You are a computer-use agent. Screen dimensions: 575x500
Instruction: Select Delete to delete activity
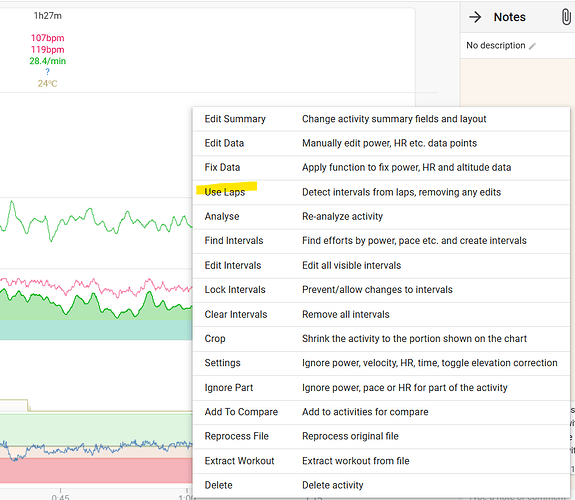(x=381, y=485)
